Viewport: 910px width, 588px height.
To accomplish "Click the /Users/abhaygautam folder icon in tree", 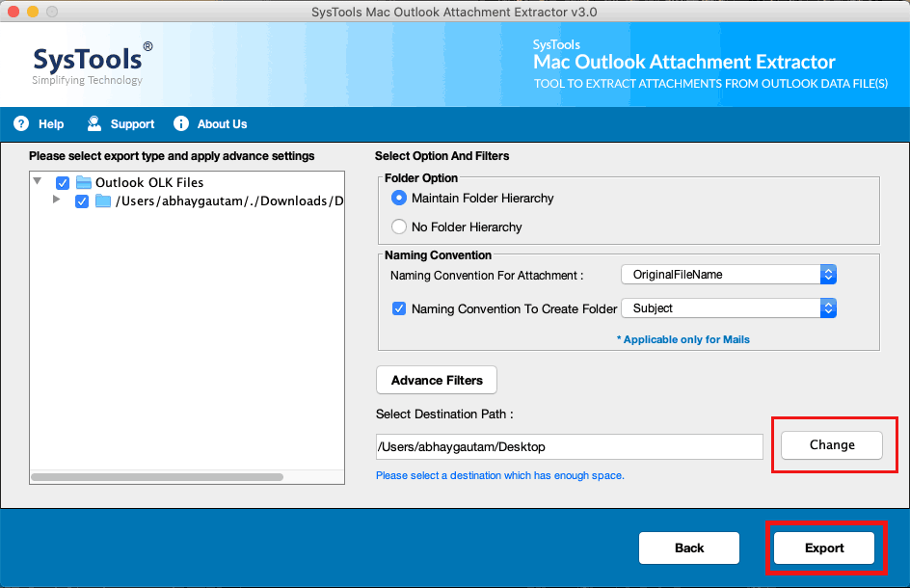I will point(103,200).
